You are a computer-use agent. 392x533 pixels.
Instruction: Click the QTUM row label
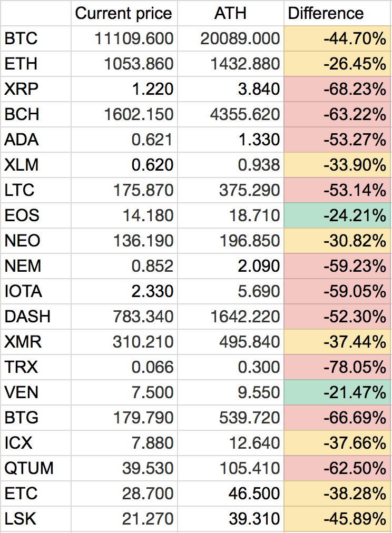pyautogui.click(x=29, y=468)
